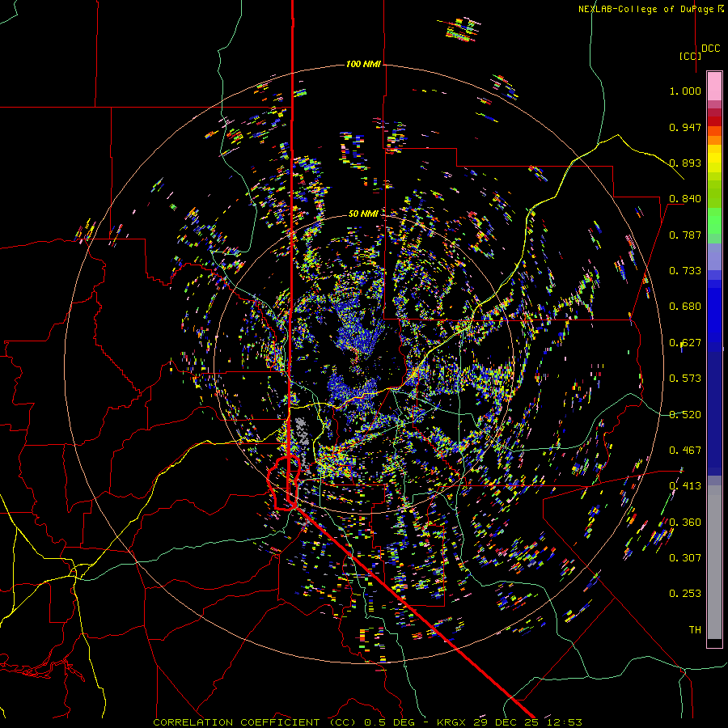Screen dimensions: 728x728
Task: Click the 0.893 scale value
Action: (x=685, y=163)
